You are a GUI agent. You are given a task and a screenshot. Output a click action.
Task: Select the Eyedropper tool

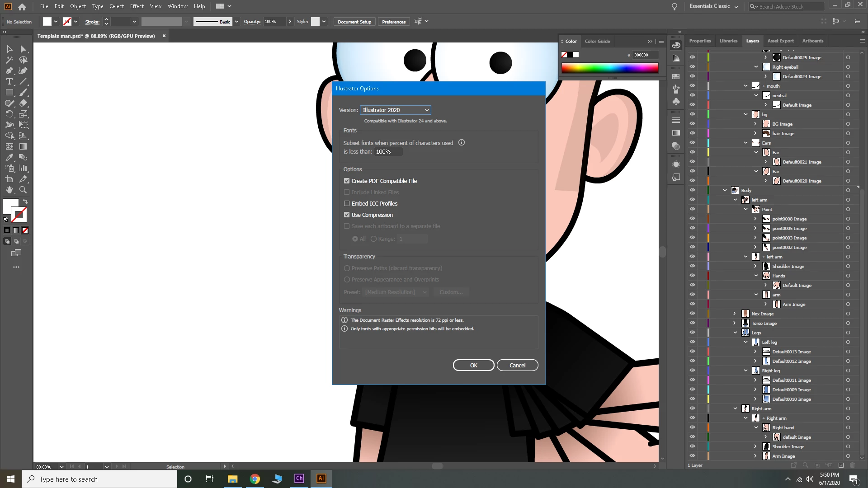pyautogui.click(x=9, y=157)
